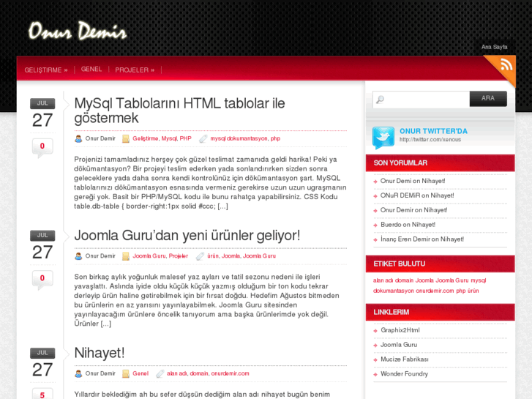
Task: Focus the search text field
Action: tap(421, 100)
